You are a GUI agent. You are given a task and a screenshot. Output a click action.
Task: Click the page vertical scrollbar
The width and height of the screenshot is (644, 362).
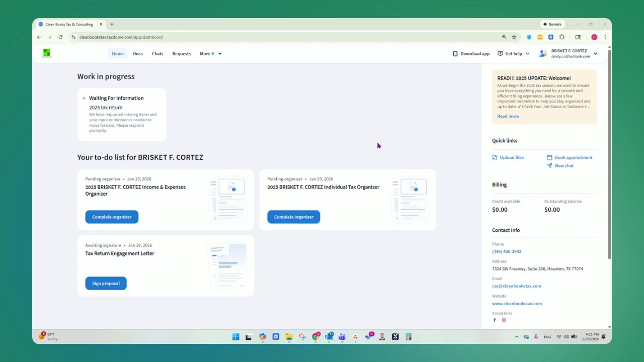[609, 154]
